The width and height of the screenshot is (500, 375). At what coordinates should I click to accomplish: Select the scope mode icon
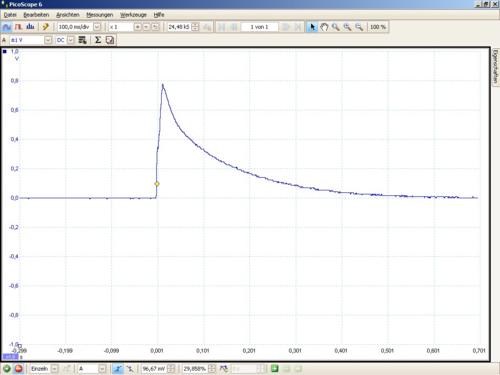(7, 27)
